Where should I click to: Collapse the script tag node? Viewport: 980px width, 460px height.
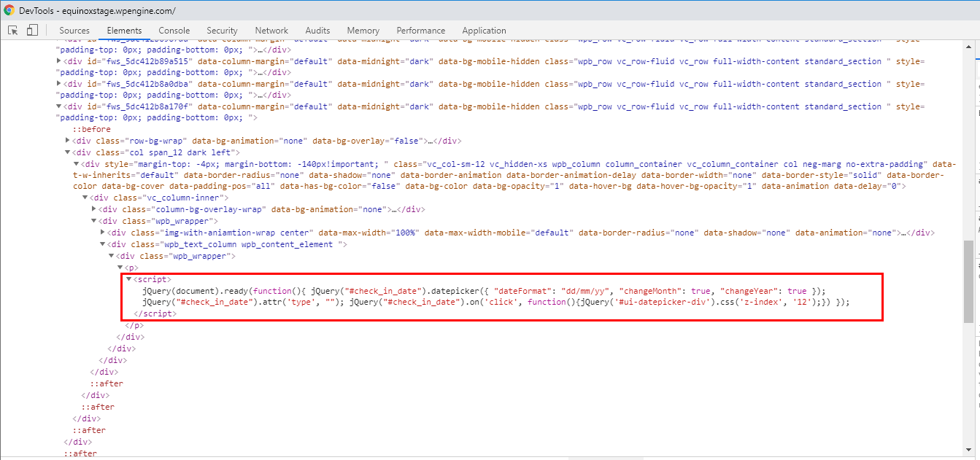coord(129,279)
